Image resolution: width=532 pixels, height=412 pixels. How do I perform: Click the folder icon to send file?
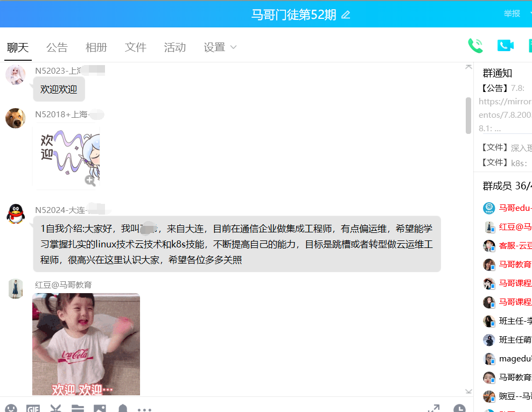click(x=78, y=409)
